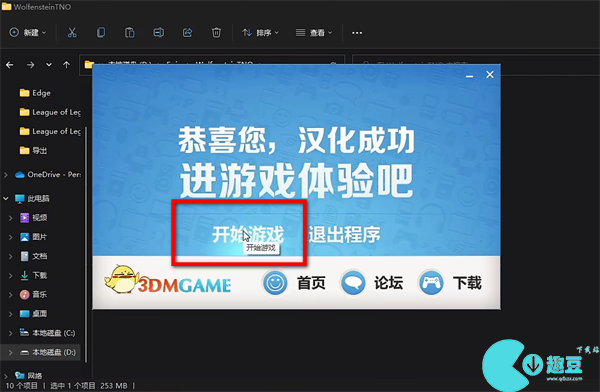Viewport: 600px width, 392px height.
Task: Click the 下载 gamepad icon
Action: (x=431, y=283)
